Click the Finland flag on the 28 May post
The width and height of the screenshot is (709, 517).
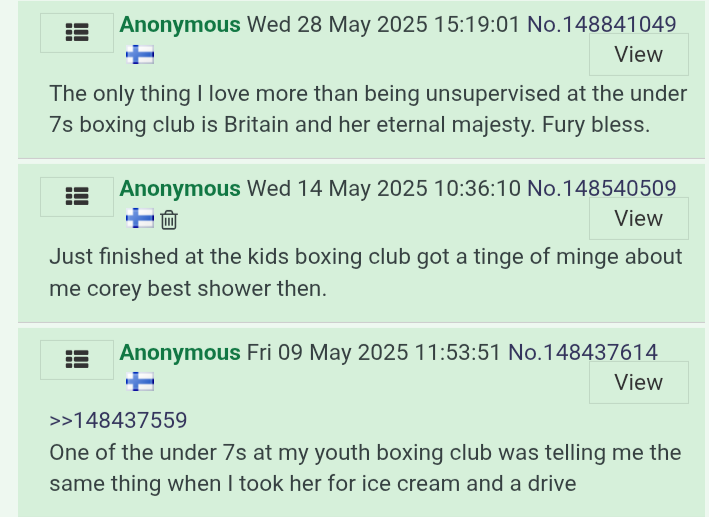click(140, 55)
